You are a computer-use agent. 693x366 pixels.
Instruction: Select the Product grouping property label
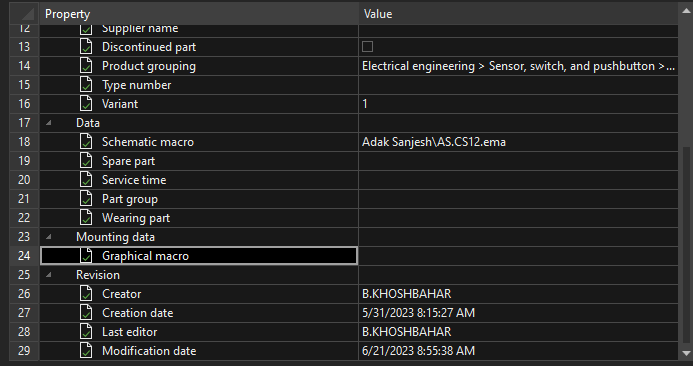pos(149,66)
